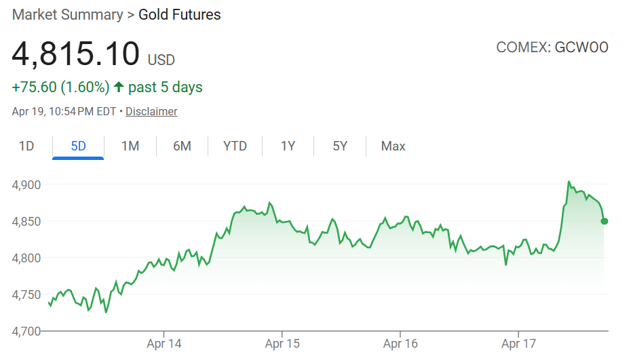The height and width of the screenshot is (364, 633).
Task: Click the Apr 17 date label
Action: [518, 344]
